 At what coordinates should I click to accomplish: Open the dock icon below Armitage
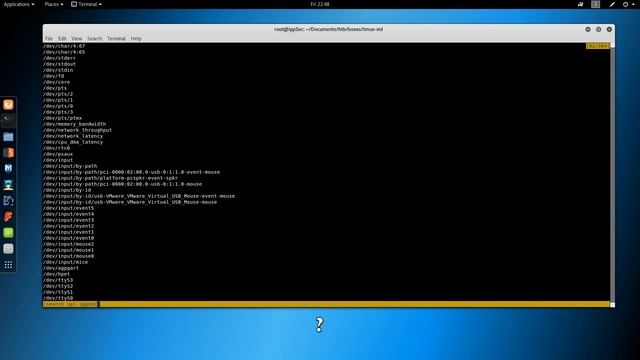coord(8,200)
